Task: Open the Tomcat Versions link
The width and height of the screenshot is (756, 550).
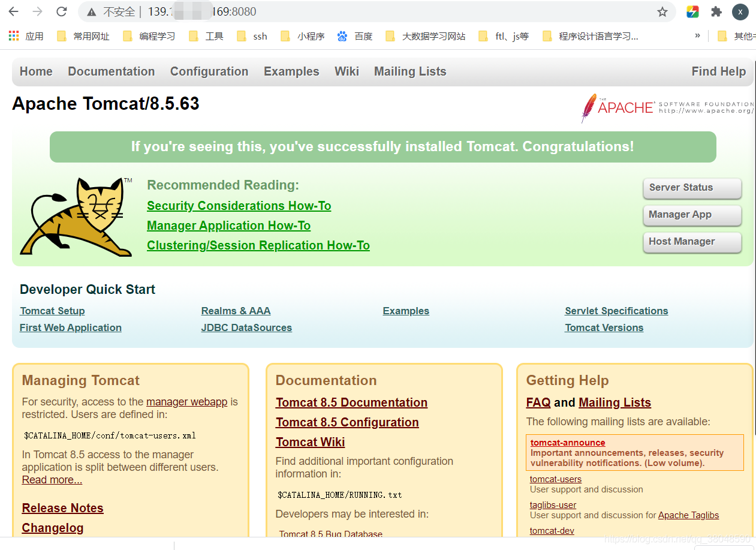Action: (604, 327)
